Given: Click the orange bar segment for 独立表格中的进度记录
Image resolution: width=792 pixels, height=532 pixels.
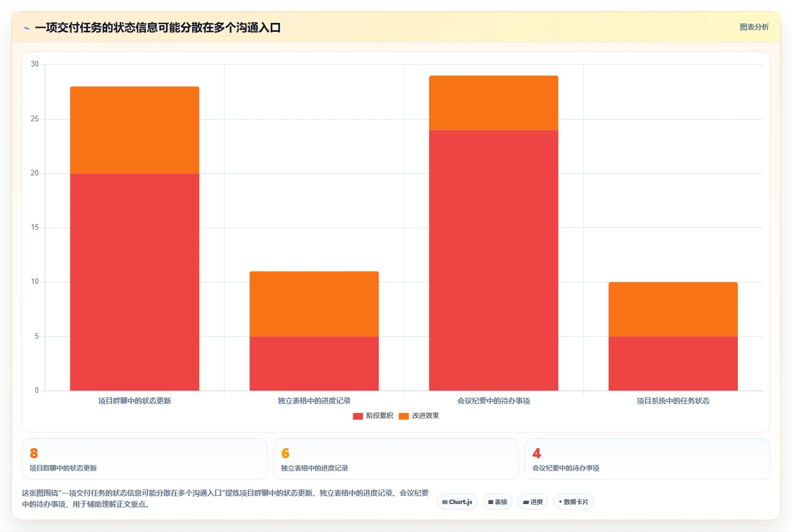Looking at the screenshot, I should click(x=314, y=304).
